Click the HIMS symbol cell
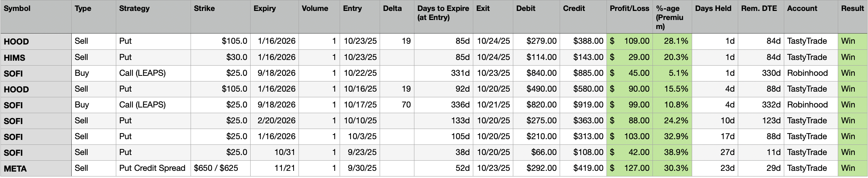This screenshot has height=178, width=868. (14, 58)
